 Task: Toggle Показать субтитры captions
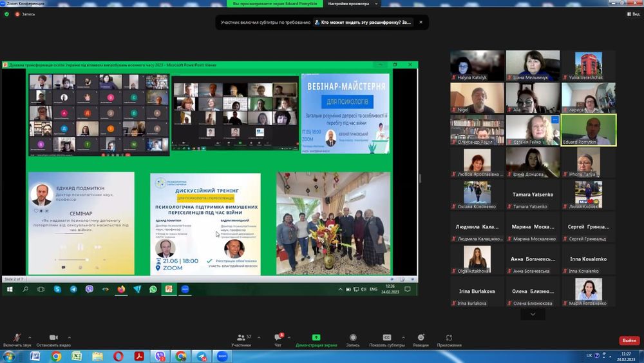tap(387, 338)
